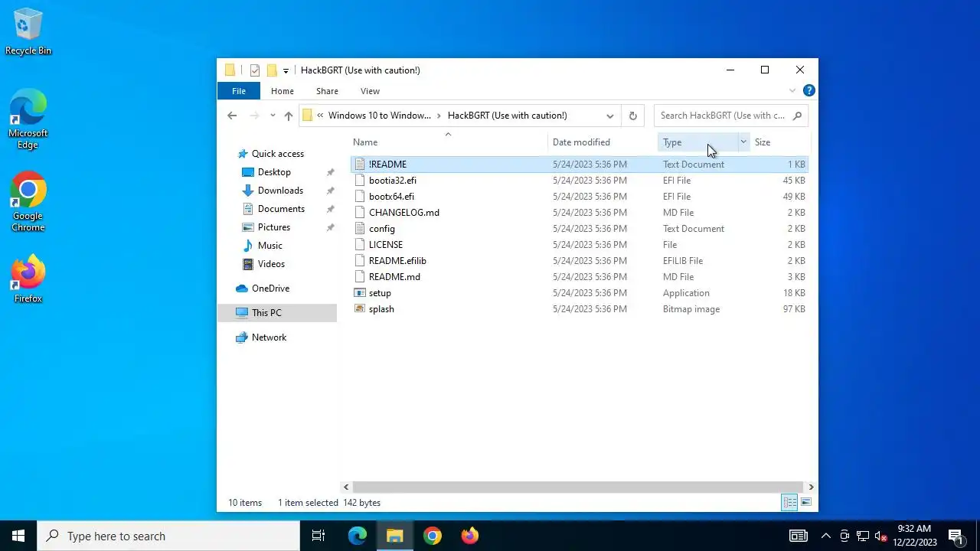The width and height of the screenshot is (980, 551).
Task: Open OneDrive in the navigation pane
Action: coord(270,289)
